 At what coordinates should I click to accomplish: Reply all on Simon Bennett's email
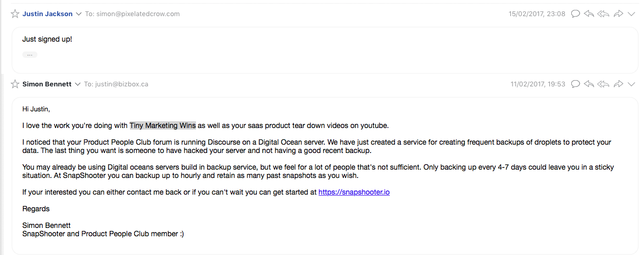(x=603, y=84)
